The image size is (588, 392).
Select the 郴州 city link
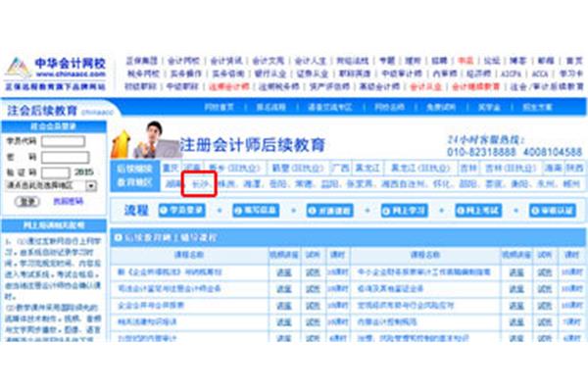coord(572,184)
